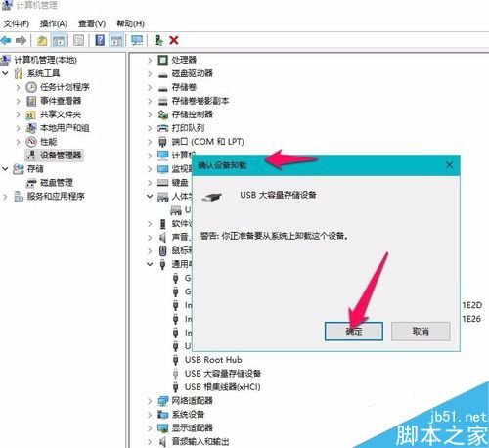The width and height of the screenshot is (489, 448).
Task: Select 计算机管理(本地) root node
Action: 45,60
